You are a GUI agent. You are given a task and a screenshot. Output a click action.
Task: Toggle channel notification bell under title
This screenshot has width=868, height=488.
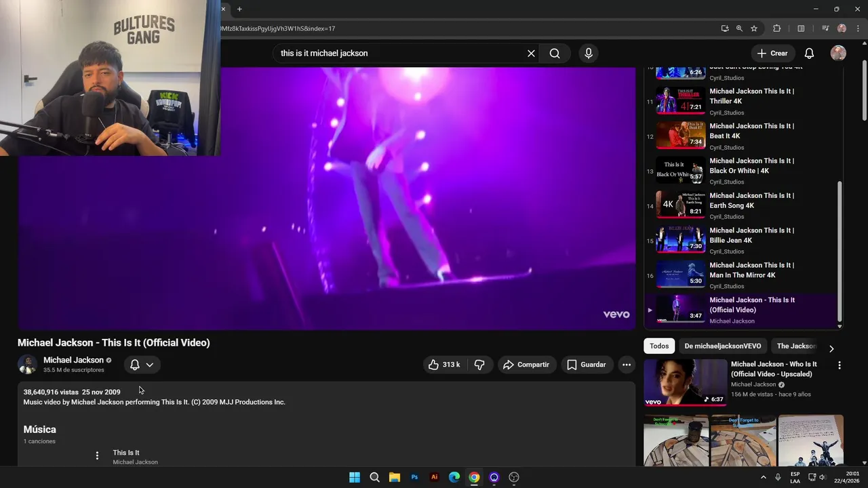click(135, 365)
